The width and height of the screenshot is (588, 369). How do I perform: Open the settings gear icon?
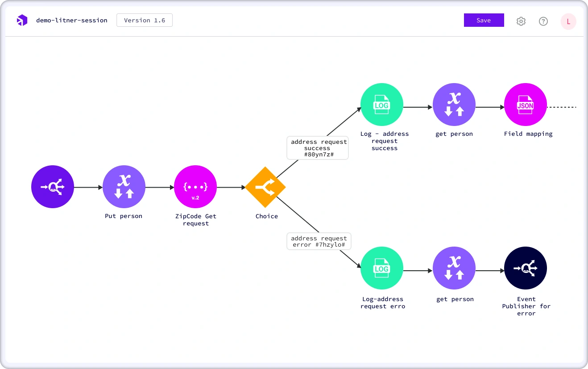521,21
